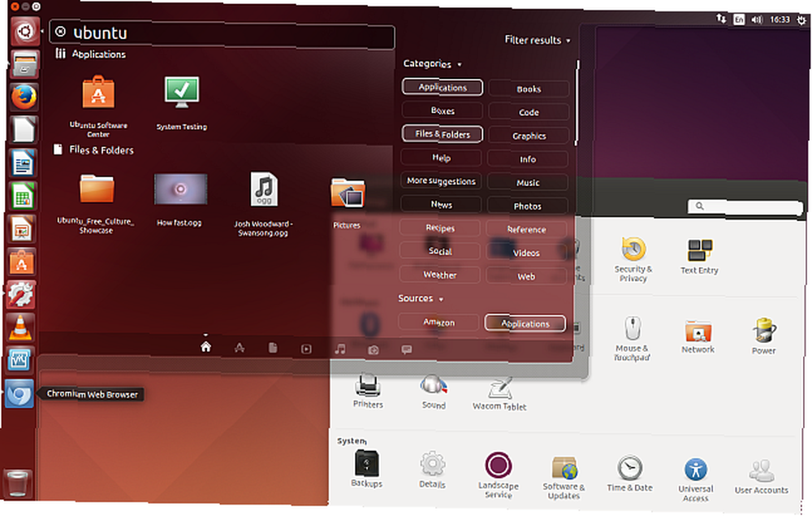The width and height of the screenshot is (812, 516).
Task: Collapse the Sources section
Action: pyautogui.click(x=421, y=298)
